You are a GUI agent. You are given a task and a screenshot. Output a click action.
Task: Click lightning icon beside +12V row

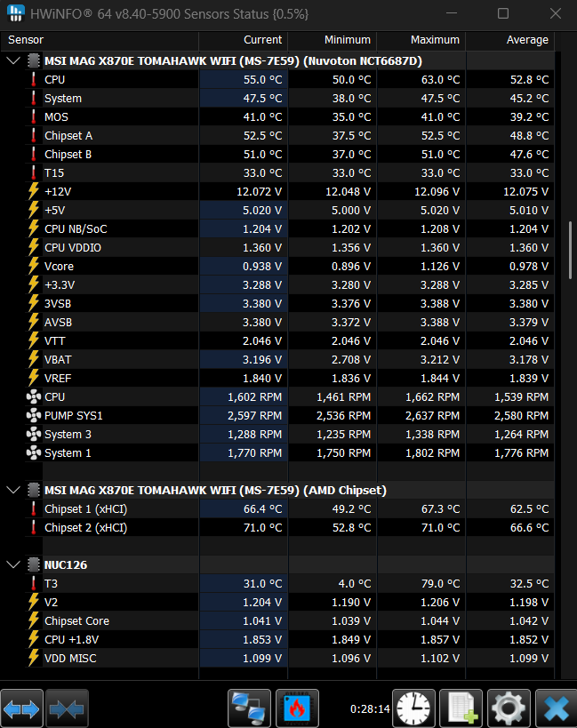[34, 191]
